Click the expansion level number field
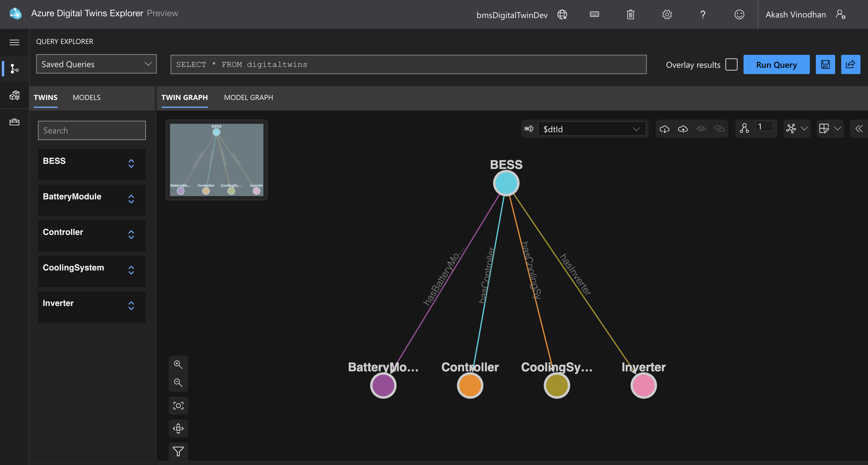 (x=764, y=127)
